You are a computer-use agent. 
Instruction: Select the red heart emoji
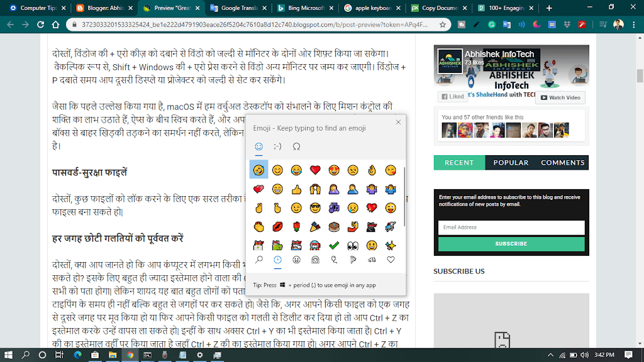point(315,170)
